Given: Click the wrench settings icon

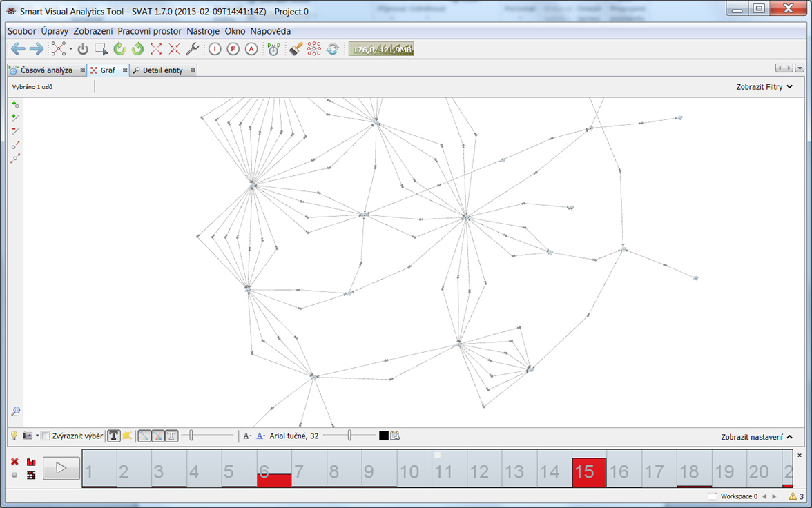Looking at the screenshot, I should 193,49.
